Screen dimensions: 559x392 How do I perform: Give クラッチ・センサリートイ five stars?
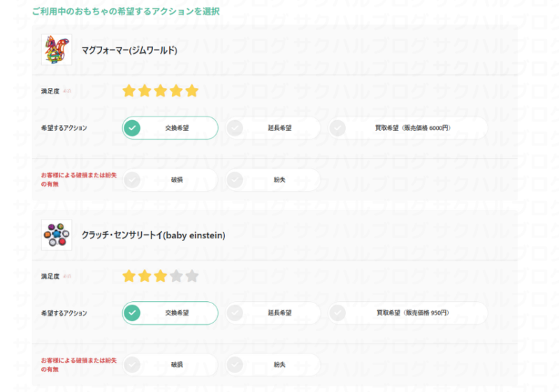(192, 276)
